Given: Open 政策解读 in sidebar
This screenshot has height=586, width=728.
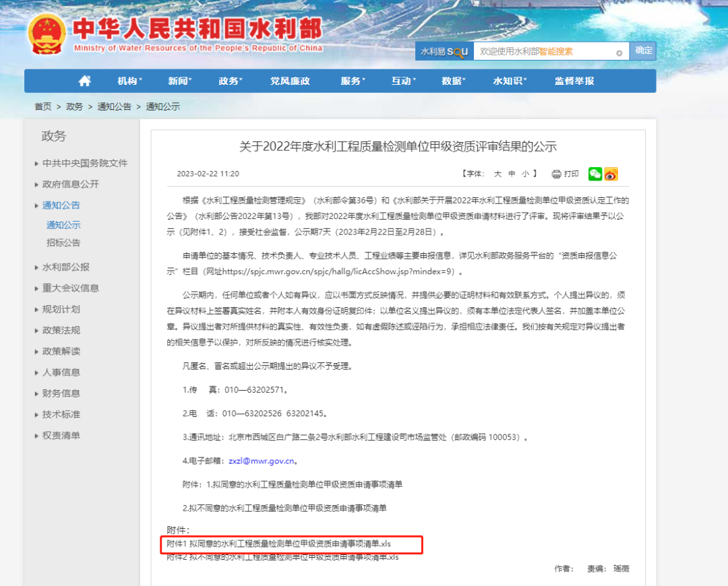Looking at the screenshot, I should (x=61, y=351).
